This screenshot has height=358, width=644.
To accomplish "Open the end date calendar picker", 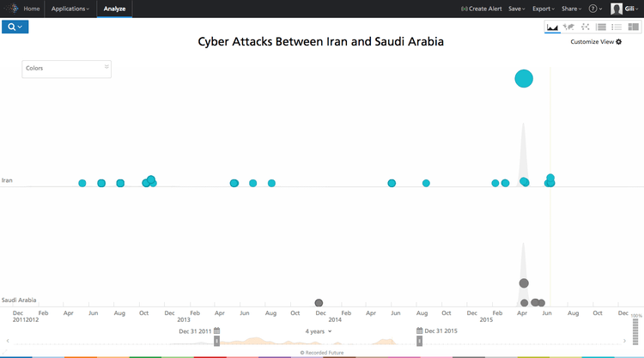I will (420, 331).
